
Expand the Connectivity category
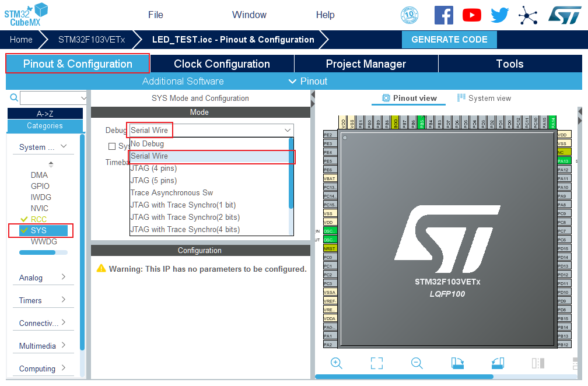point(64,322)
